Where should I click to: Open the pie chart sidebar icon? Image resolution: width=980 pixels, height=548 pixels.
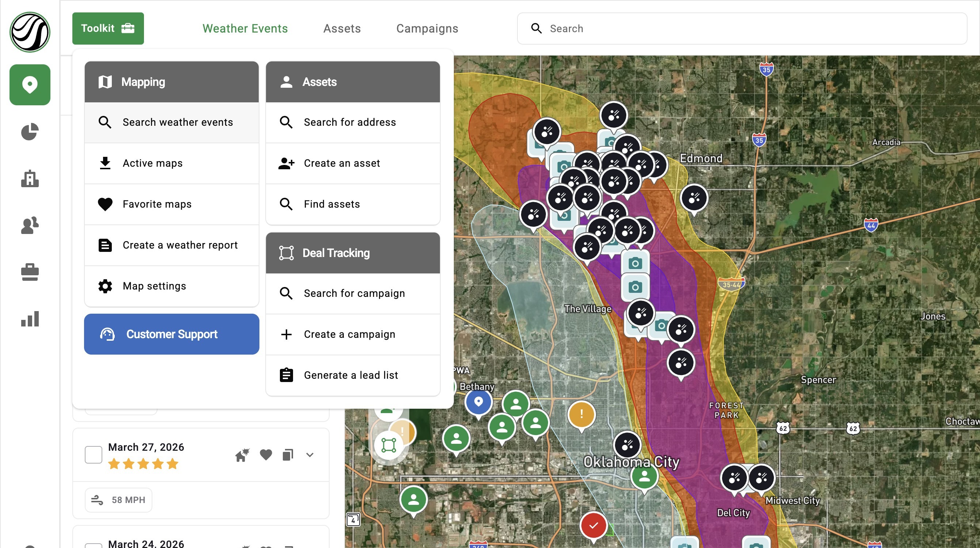30,132
